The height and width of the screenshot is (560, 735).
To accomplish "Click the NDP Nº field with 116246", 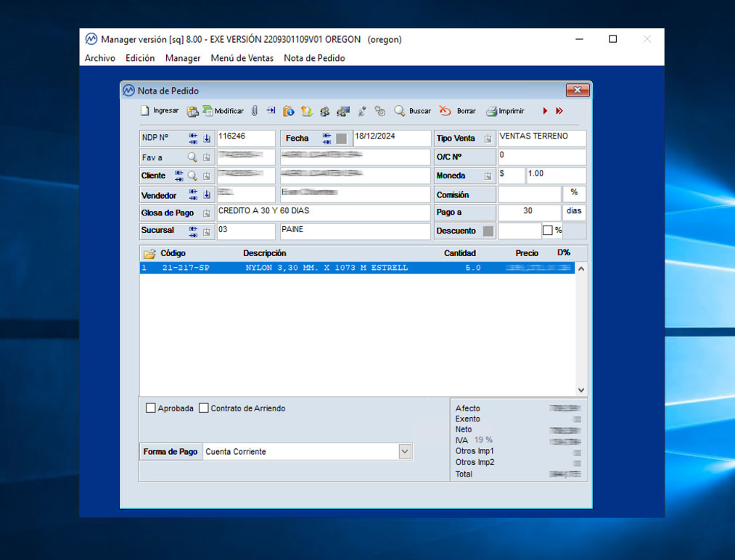I will click(246, 139).
